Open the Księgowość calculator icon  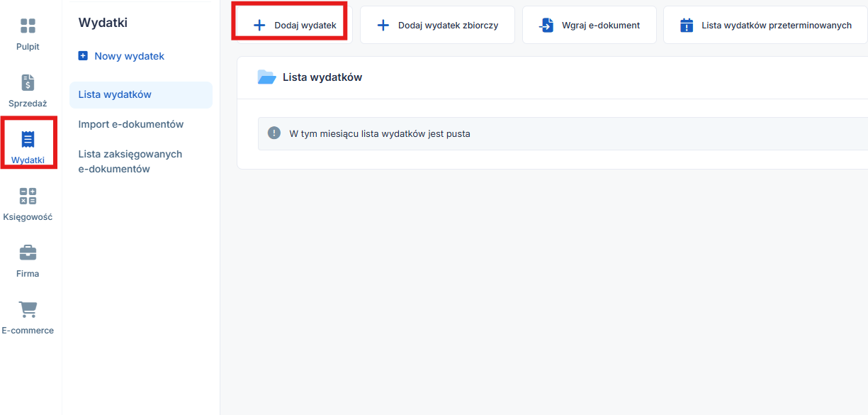click(28, 197)
